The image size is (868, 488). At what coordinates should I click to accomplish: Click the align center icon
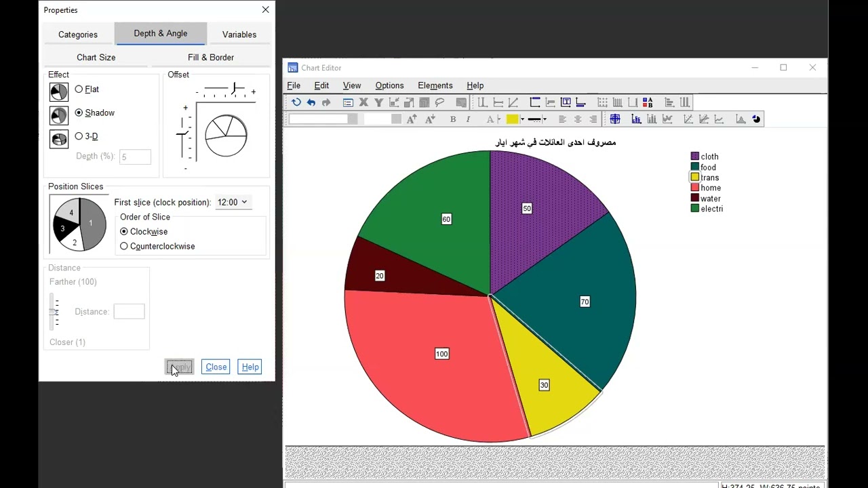pos(578,119)
